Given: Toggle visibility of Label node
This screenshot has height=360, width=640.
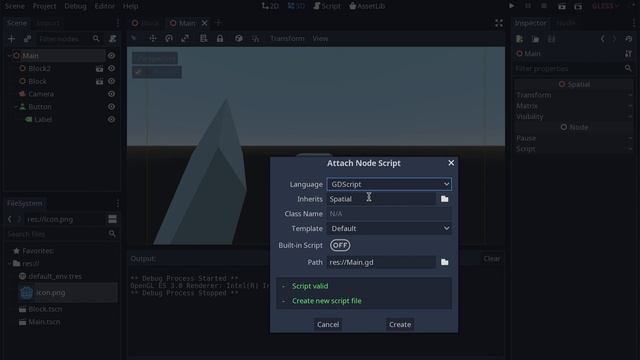Looking at the screenshot, I should pos(111,120).
